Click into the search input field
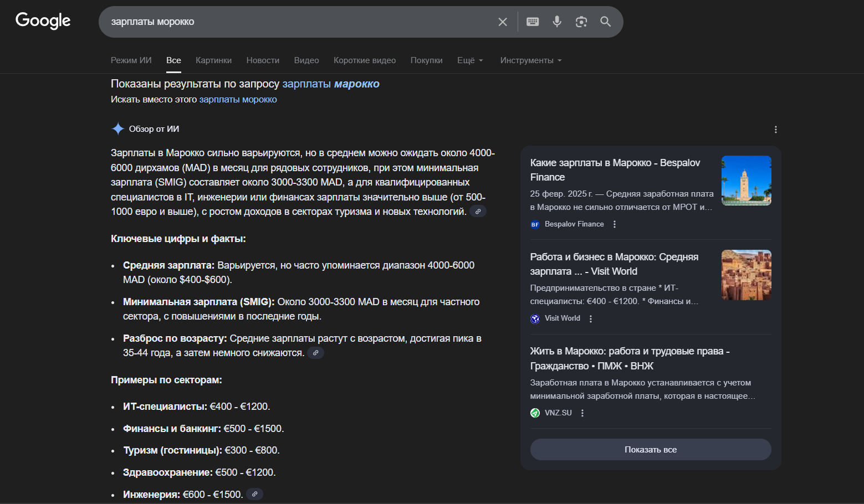The image size is (864, 504). tap(299, 22)
